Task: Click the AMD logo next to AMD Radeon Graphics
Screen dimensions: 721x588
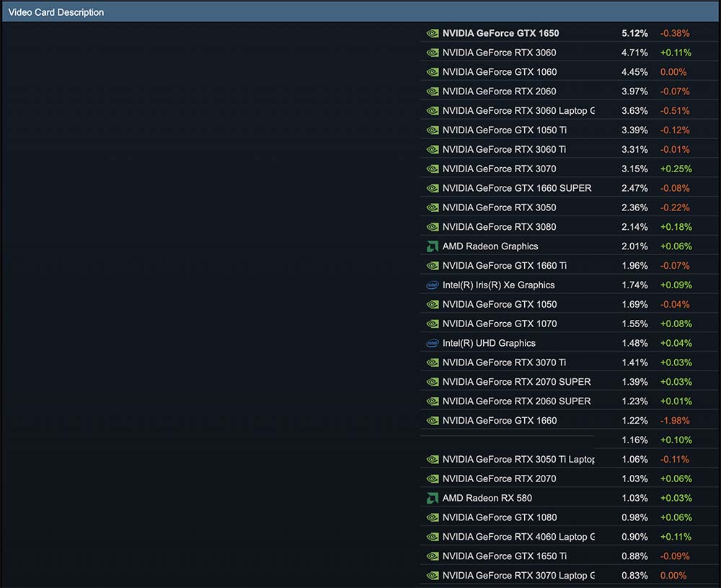Action: [x=433, y=246]
